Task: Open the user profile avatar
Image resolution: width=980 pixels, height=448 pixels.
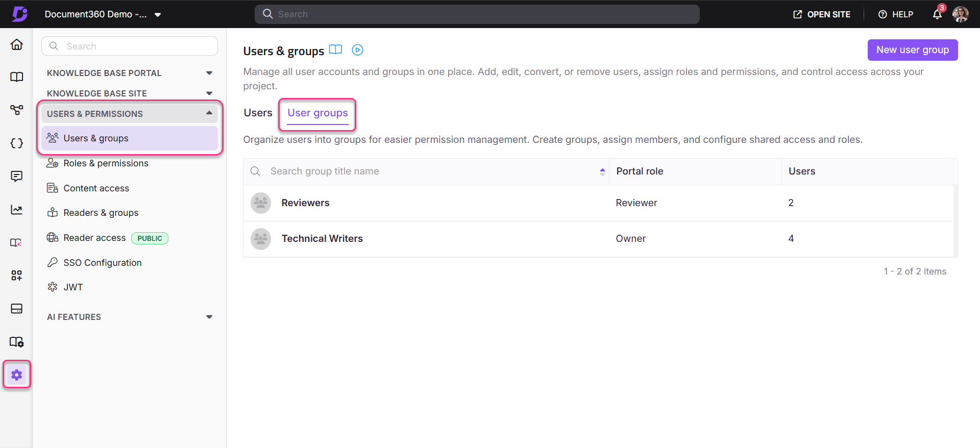Action: [x=961, y=14]
